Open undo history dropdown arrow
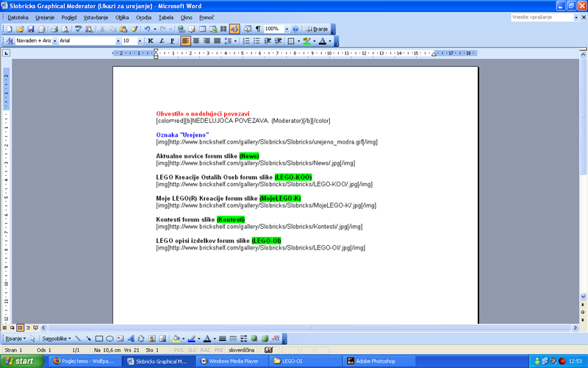588x368 pixels. (x=155, y=29)
